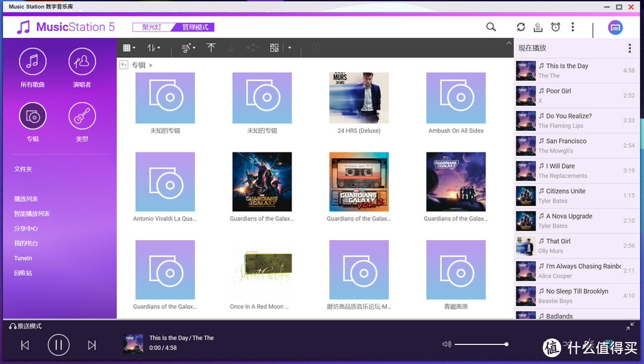Expand the grid view mode dropdown
The width and height of the screenshot is (644, 364).
129,48
